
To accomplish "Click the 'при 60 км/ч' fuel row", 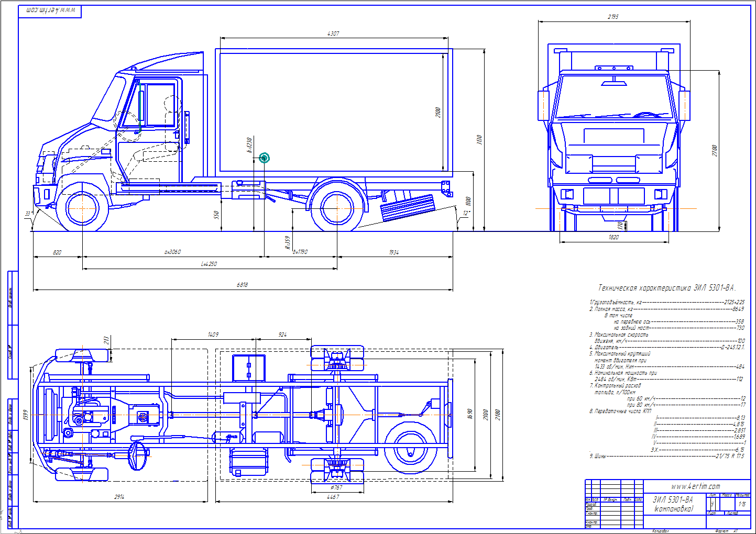I will point(686,398).
